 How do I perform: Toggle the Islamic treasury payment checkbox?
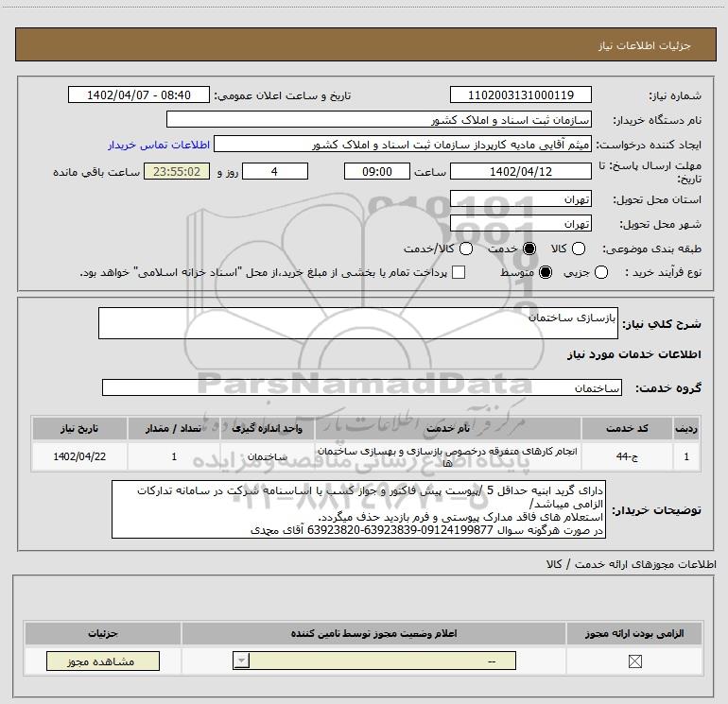(459, 272)
